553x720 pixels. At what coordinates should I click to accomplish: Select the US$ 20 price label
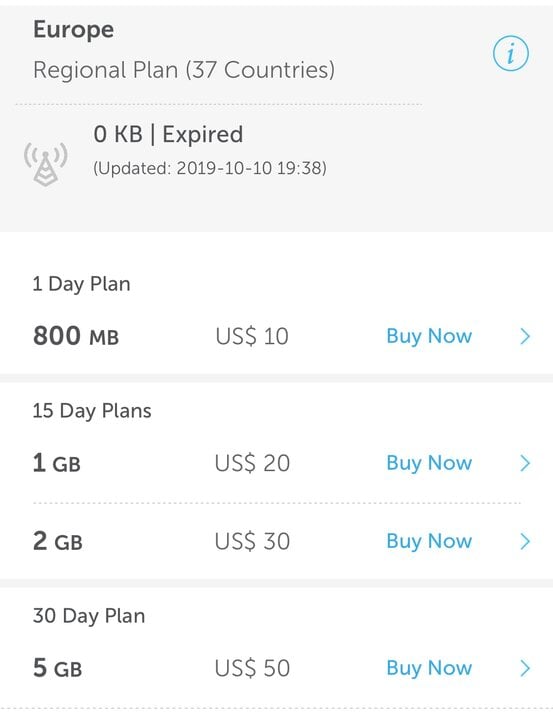(x=252, y=463)
